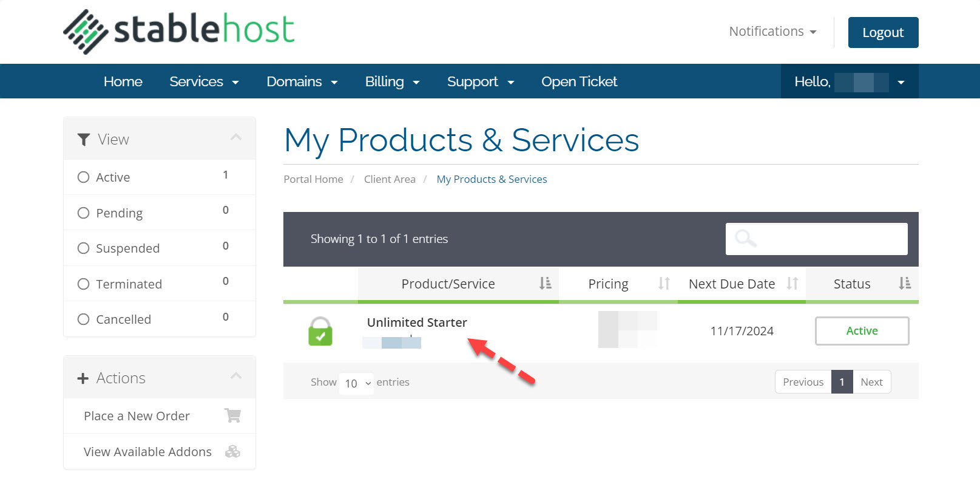980x495 pixels.
Task: Open Portal Home breadcrumb link
Action: pos(313,179)
